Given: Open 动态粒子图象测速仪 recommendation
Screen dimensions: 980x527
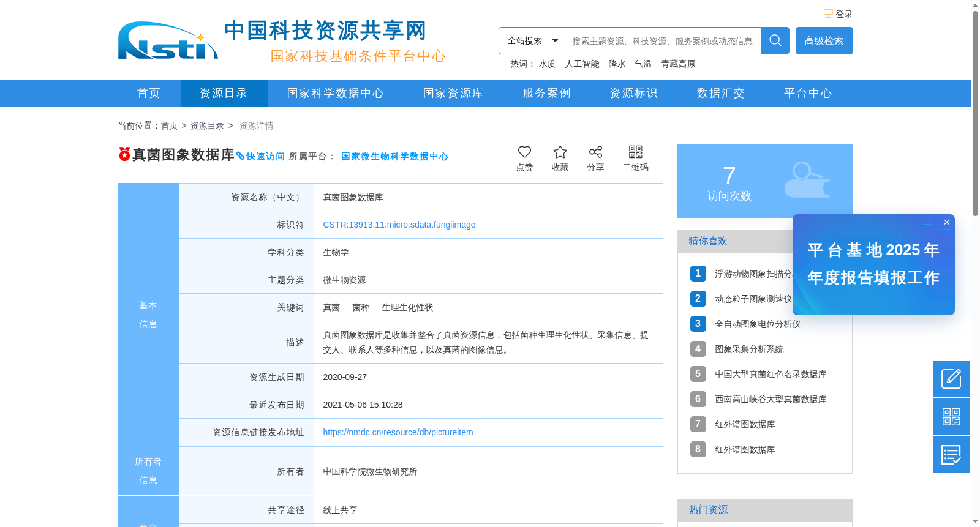Looking at the screenshot, I should click(753, 299).
